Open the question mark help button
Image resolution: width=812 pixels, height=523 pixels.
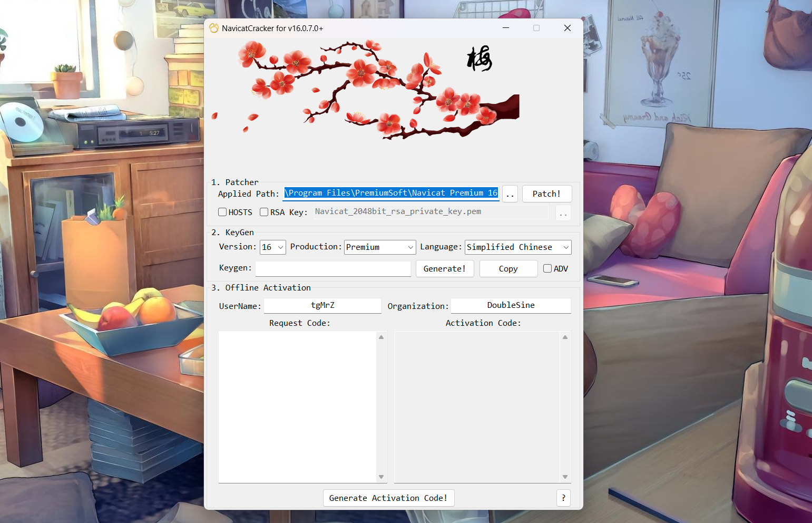click(563, 498)
